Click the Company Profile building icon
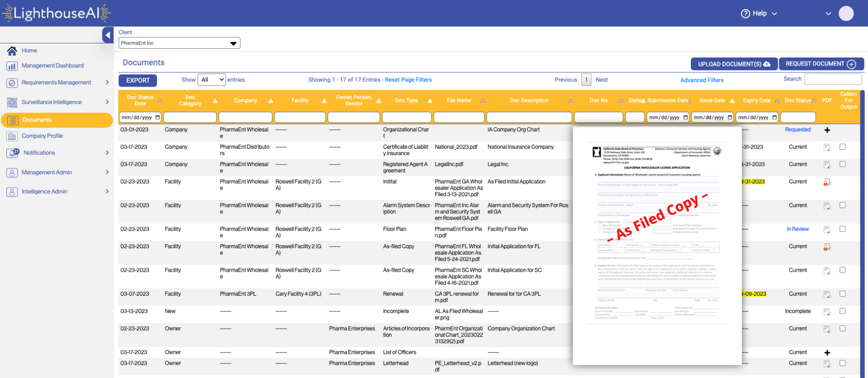Screen dimensions: 868x378 click(x=12, y=136)
